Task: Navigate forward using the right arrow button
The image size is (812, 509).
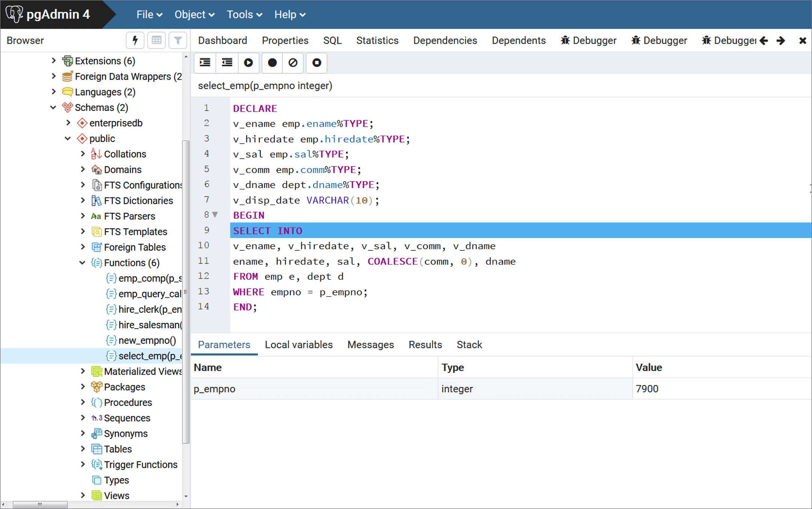Action: coord(781,40)
